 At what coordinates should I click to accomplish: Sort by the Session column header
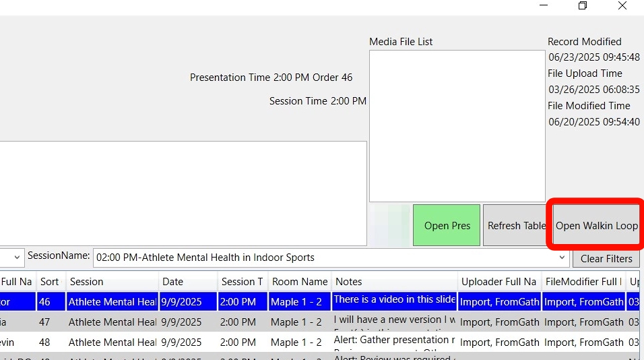(112, 282)
